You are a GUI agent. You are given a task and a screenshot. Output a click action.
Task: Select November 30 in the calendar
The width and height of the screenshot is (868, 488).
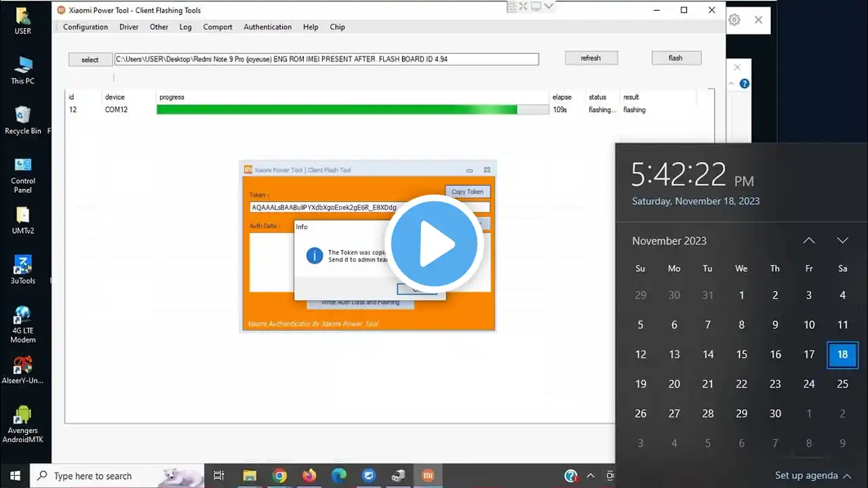click(775, 413)
